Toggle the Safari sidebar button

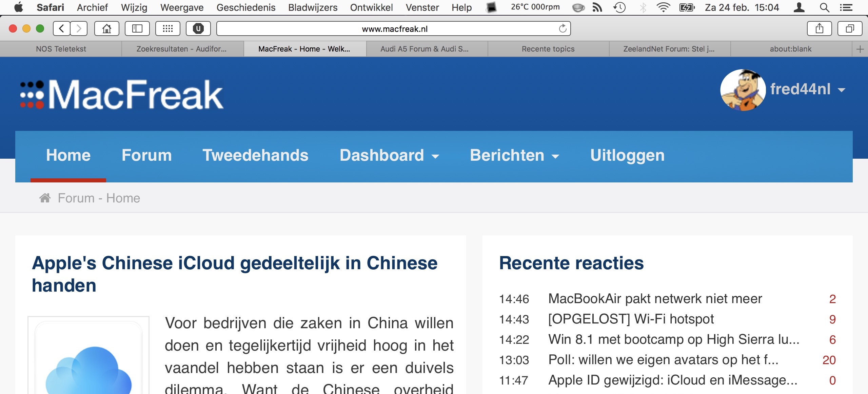137,28
